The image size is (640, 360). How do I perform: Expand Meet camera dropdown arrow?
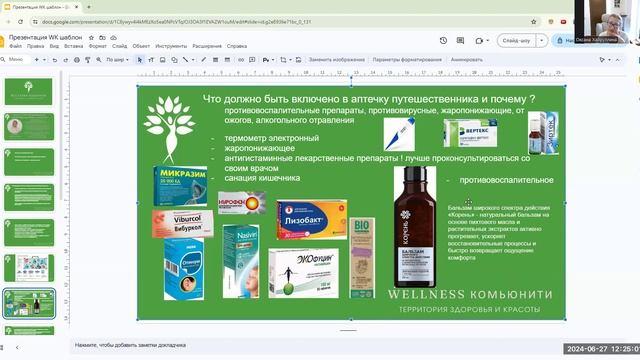[488, 40]
